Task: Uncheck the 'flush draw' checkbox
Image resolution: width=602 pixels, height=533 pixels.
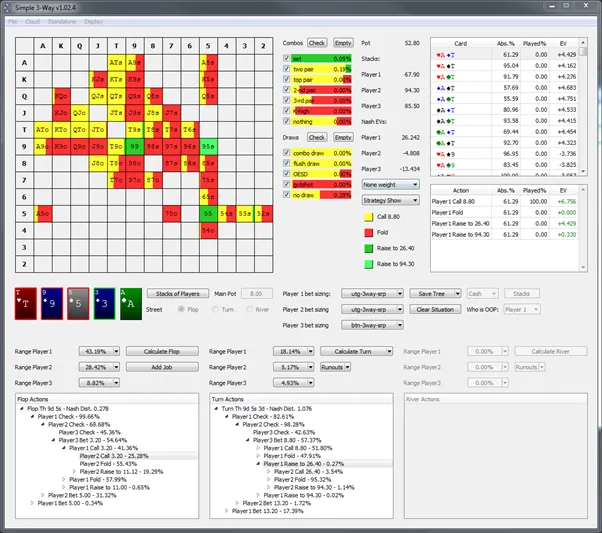Action: pos(287,162)
